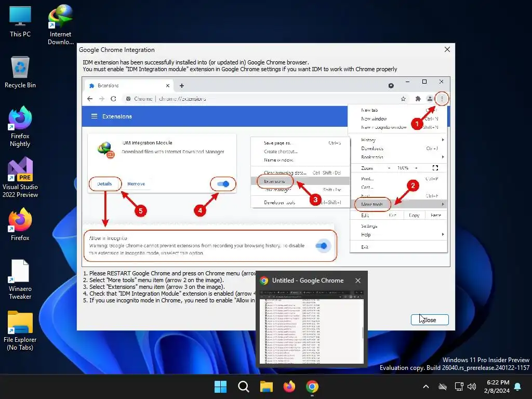
Task: Click Copy in the illustrated Edit row
Action: 414,215
